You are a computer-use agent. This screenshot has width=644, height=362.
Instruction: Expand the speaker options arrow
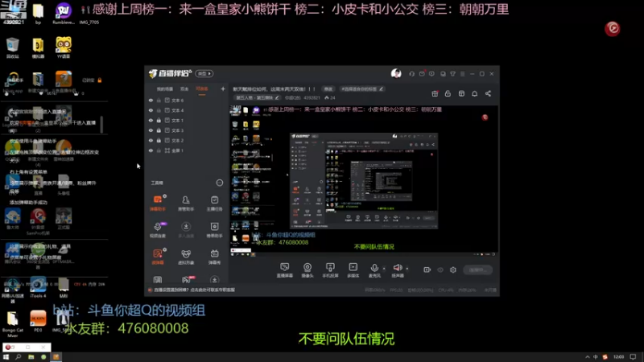(407, 269)
